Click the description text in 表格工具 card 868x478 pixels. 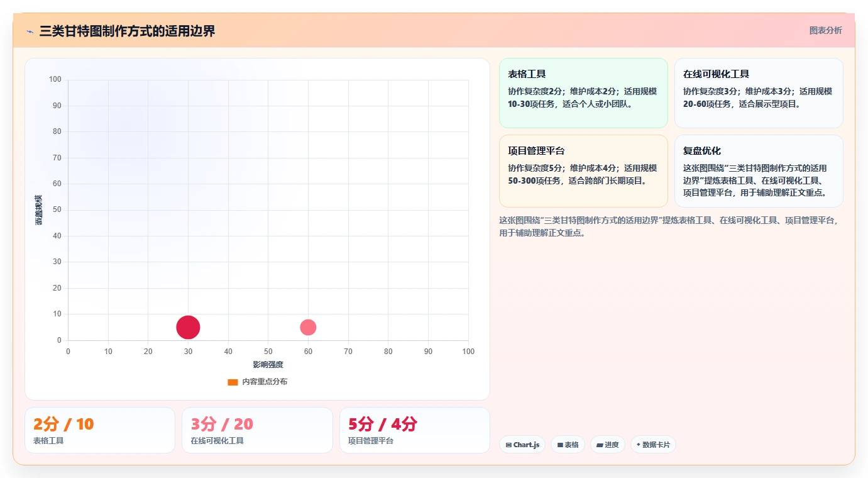point(582,97)
